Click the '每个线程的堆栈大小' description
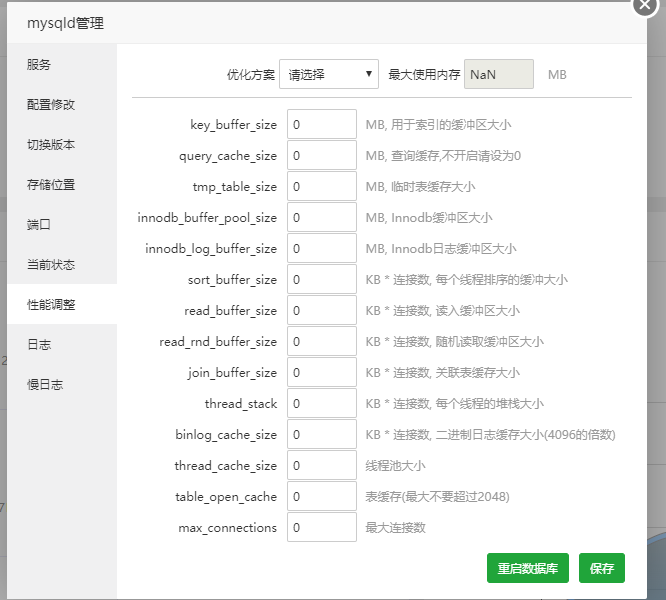 (x=490, y=403)
